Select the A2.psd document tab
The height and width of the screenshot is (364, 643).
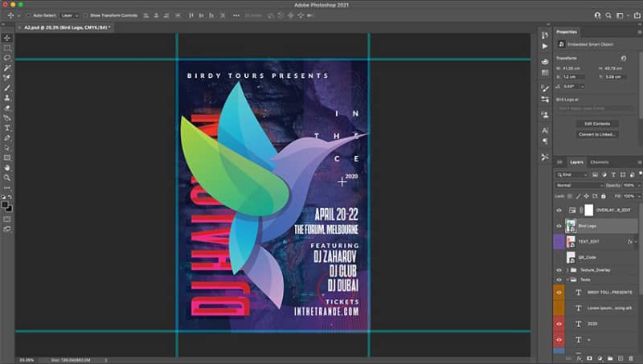67,27
